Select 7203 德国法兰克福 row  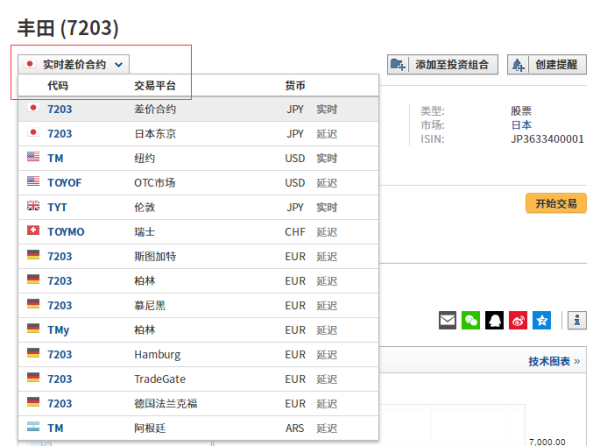(x=198, y=403)
